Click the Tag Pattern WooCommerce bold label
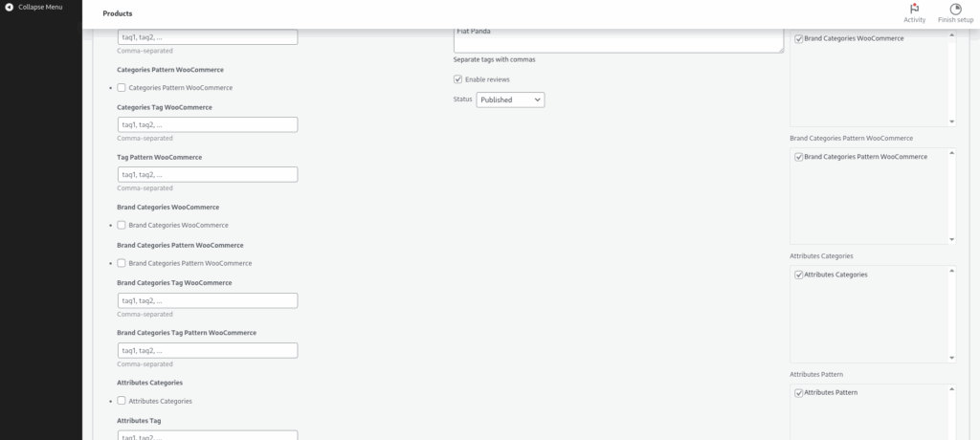This screenshot has width=980, height=440. [x=160, y=158]
